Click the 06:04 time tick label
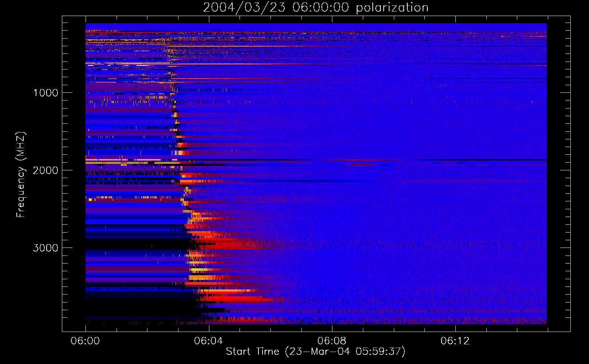 pos(208,341)
